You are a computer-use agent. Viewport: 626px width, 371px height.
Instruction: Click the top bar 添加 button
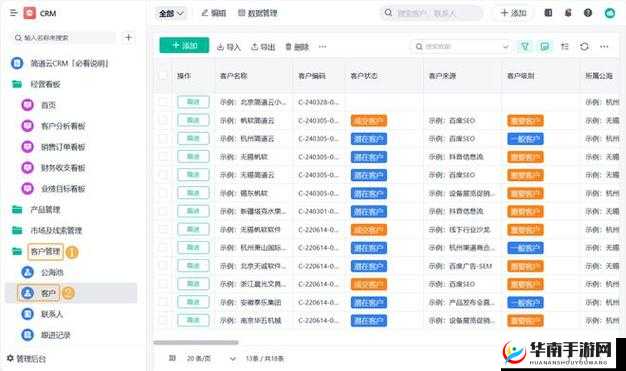513,13
